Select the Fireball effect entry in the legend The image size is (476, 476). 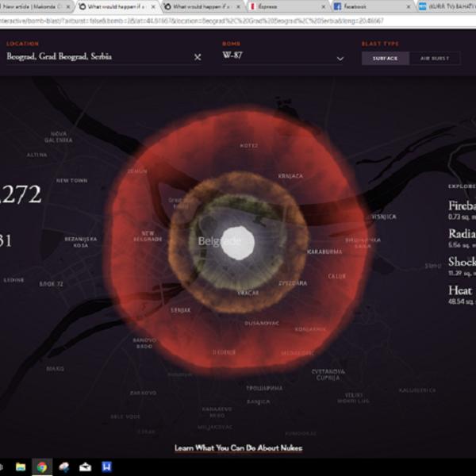pyautogui.click(x=462, y=206)
